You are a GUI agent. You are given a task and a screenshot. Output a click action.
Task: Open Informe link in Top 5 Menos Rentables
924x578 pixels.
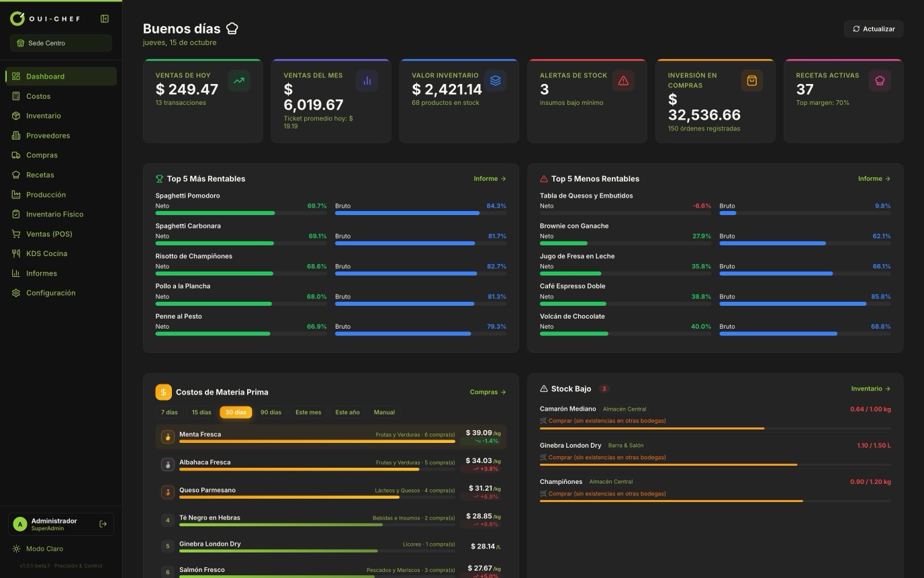click(874, 179)
